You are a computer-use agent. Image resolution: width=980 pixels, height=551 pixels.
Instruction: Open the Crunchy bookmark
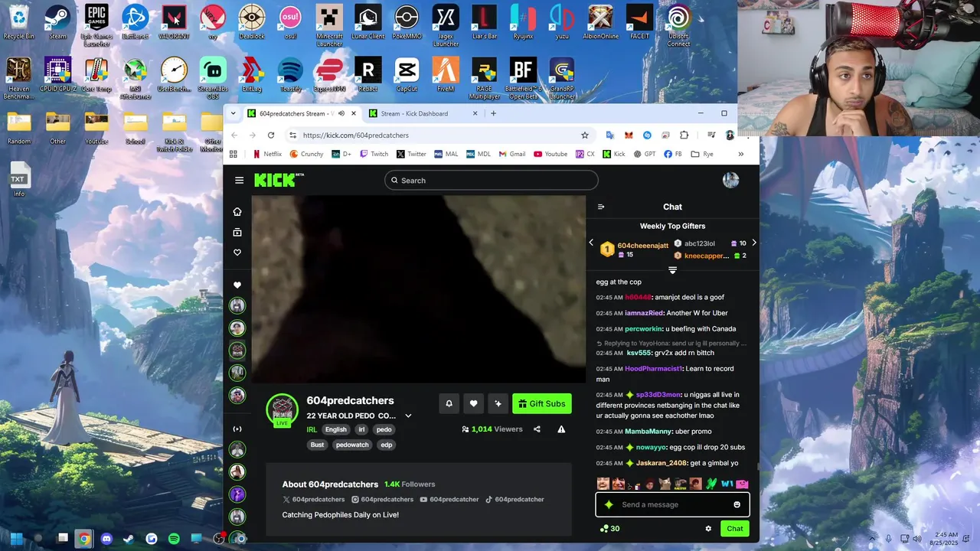306,154
